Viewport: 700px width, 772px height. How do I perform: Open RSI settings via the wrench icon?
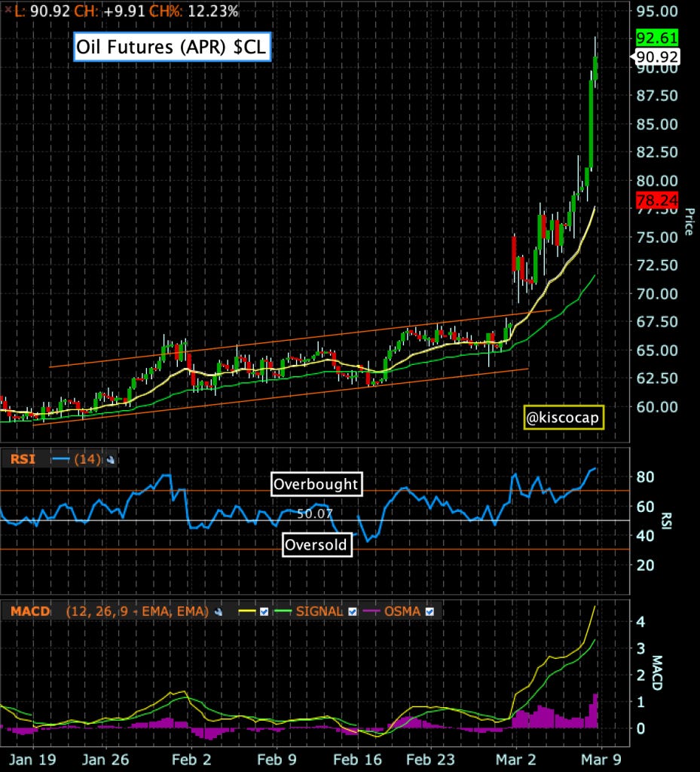(x=111, y=458)
